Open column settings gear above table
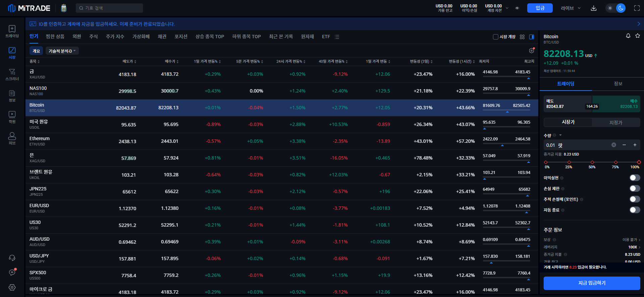 tap(532, 51)
